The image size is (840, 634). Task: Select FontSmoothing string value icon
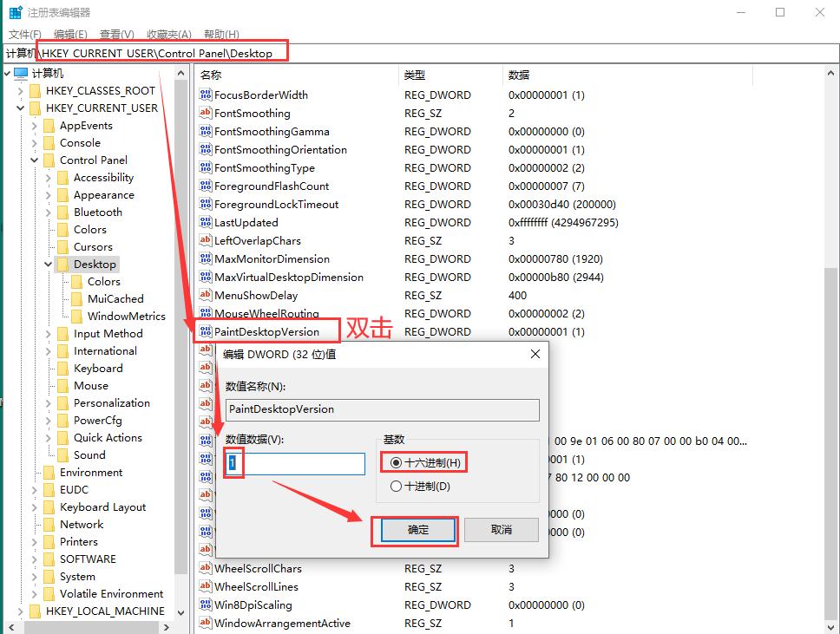tap(205, 114)
